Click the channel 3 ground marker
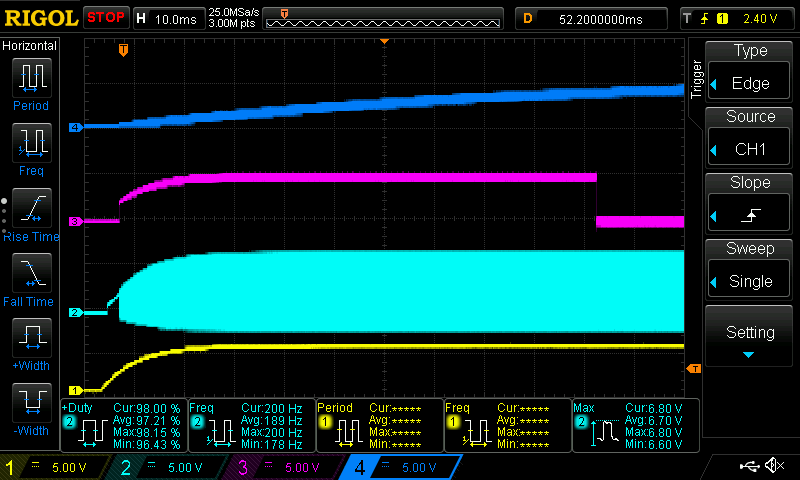This screenshot has height=480, width=800. coord(76,221)
